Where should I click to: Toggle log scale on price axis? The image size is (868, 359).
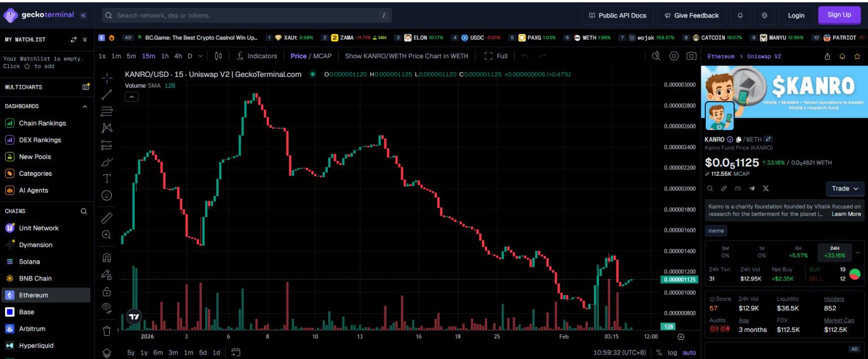coord(672,352)
